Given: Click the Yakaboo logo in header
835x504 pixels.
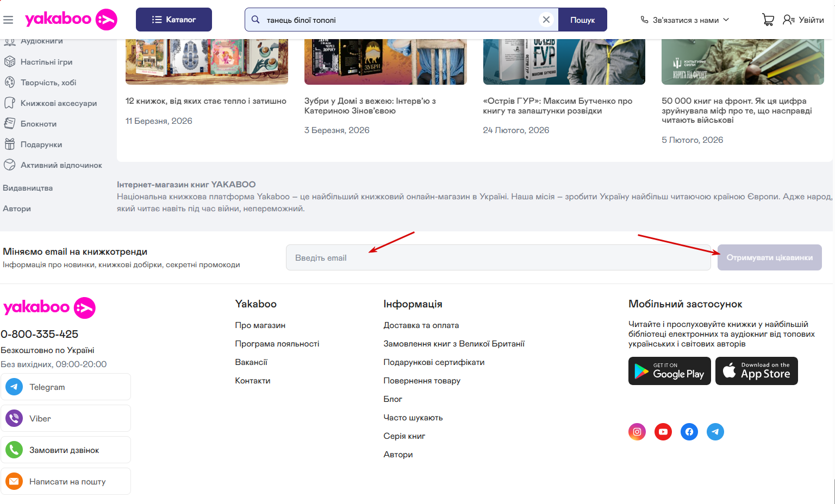Looking at the screenshot, I should pos(71,20).
